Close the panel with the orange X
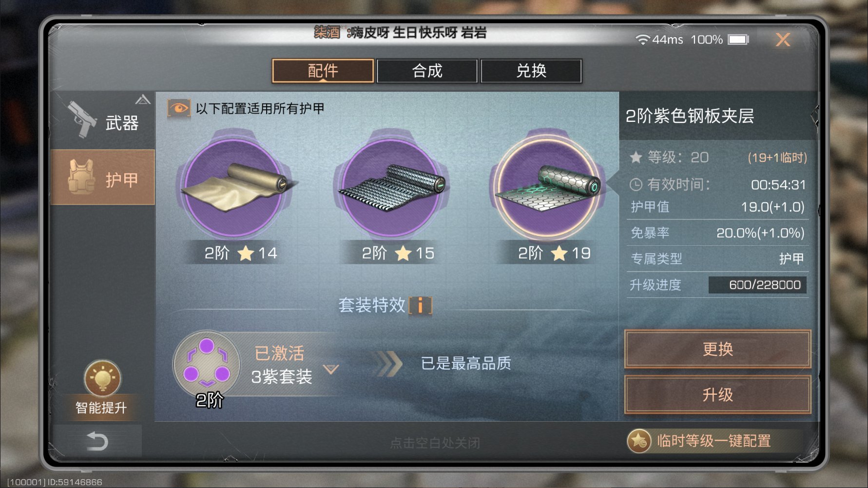Viewport: 868px width, 488px height. pos(783,39)
